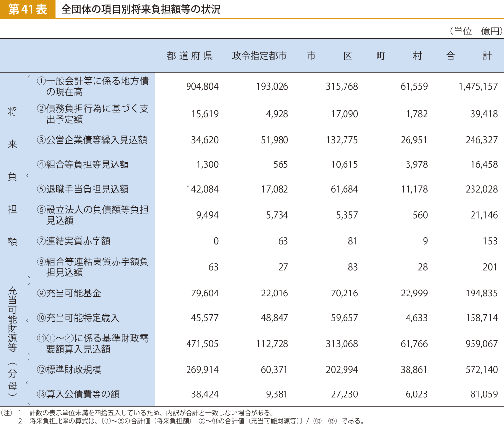
Task: Click the 町村 column header
Action: pos(399,56)
